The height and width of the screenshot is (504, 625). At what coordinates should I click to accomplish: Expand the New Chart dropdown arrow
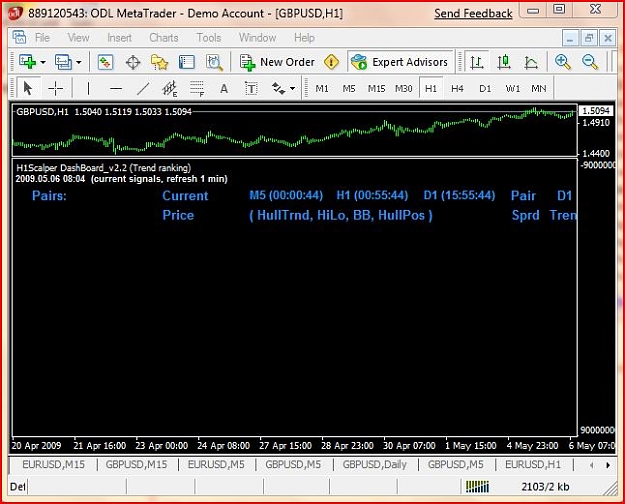tap(43, 62)
